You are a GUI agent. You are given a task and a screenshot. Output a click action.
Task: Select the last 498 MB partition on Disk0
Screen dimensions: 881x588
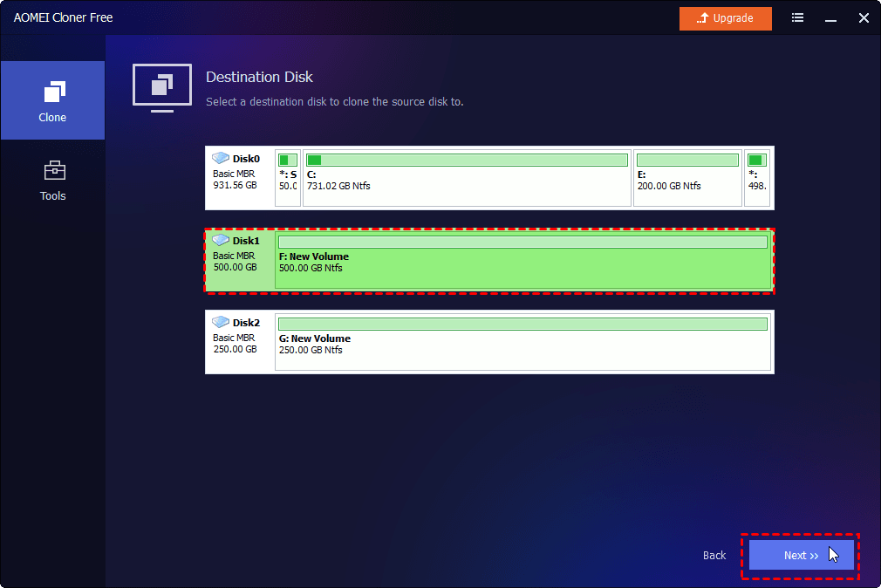(x=757, y=178)
